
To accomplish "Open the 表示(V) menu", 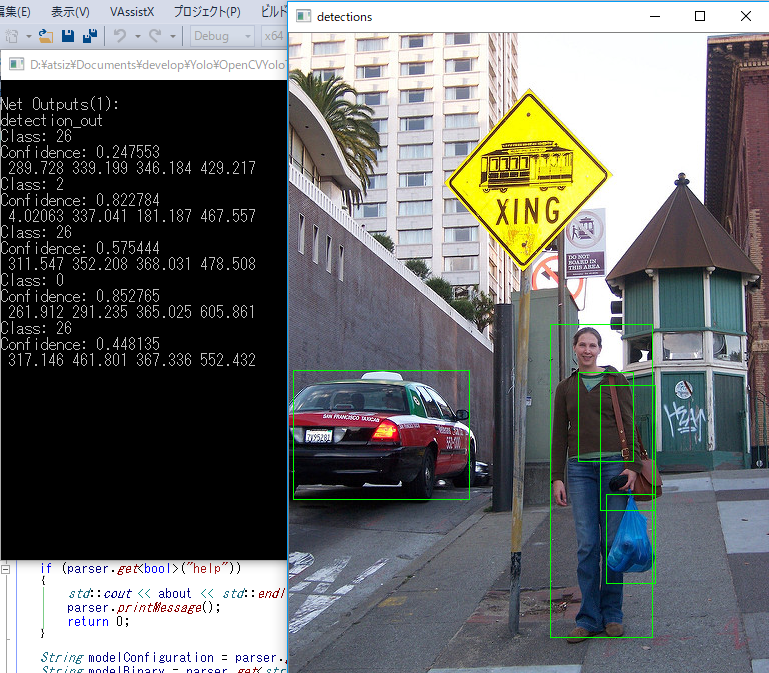I will pyautogui.click(x=70, y=11).
